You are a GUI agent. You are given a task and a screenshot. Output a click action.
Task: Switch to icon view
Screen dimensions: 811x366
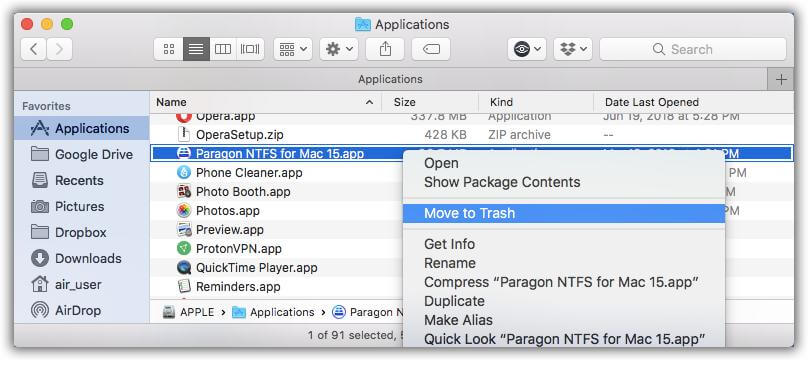(x=169, y=49)
